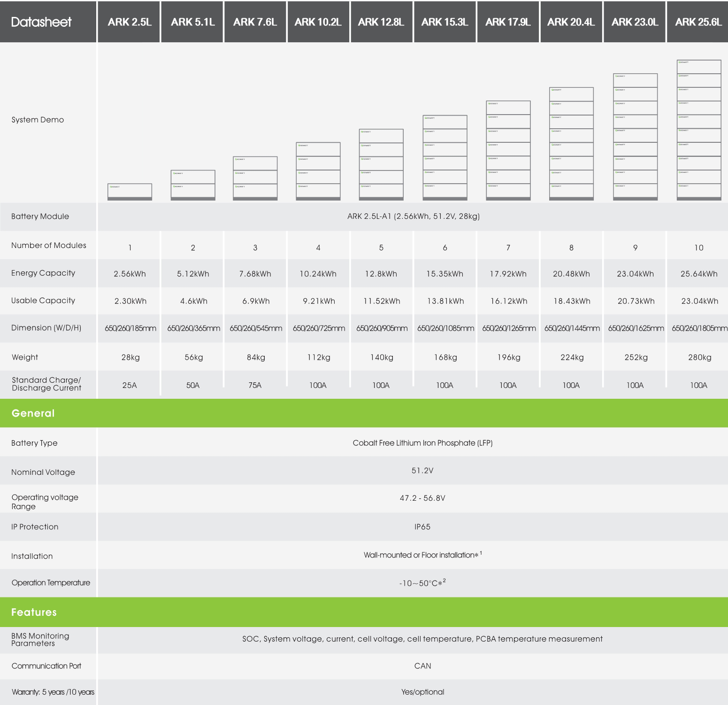Click the two-module ARK 5.1L battery stack image

(193, 185)
